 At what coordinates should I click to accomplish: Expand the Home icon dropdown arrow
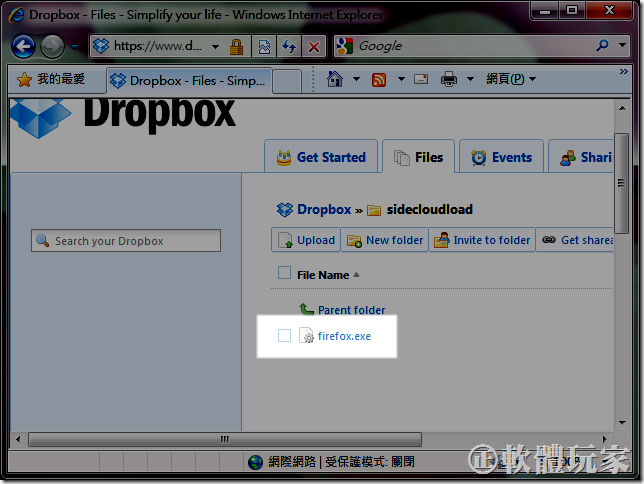click(356, 78)
